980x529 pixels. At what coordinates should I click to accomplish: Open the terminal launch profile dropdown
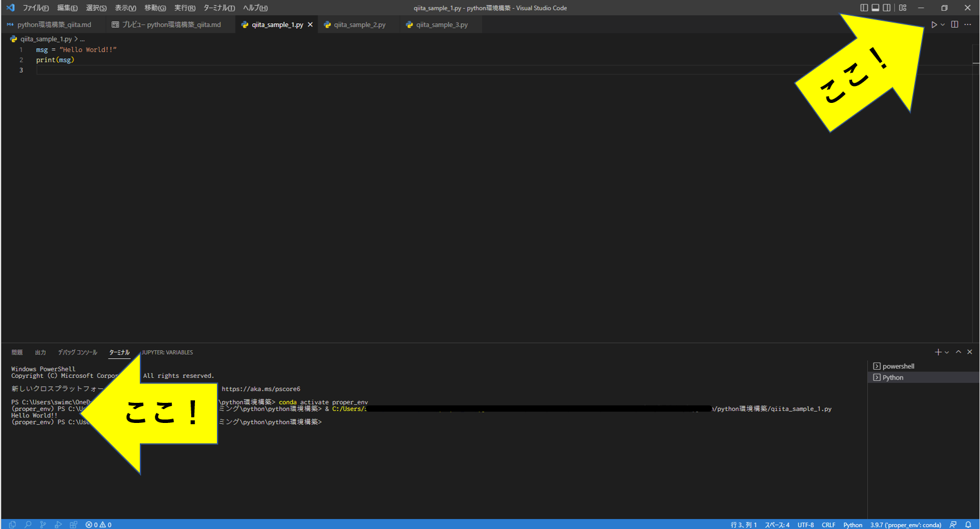tap(946, 352)
